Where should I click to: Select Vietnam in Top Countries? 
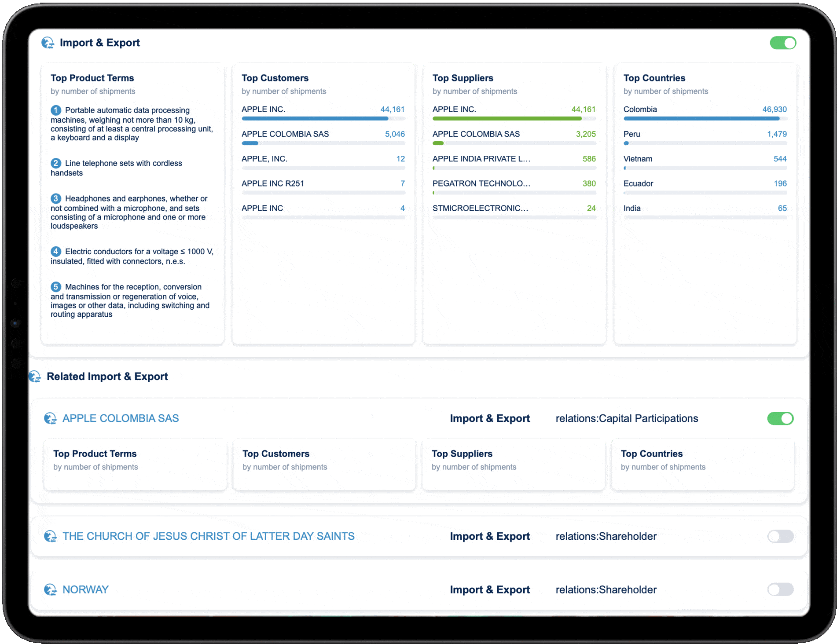[x=638, y=159]
